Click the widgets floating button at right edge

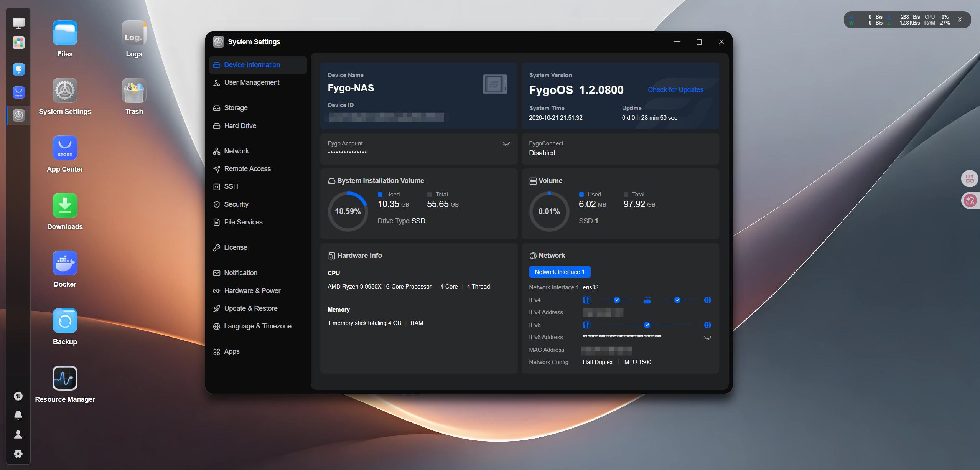[970, 178]
